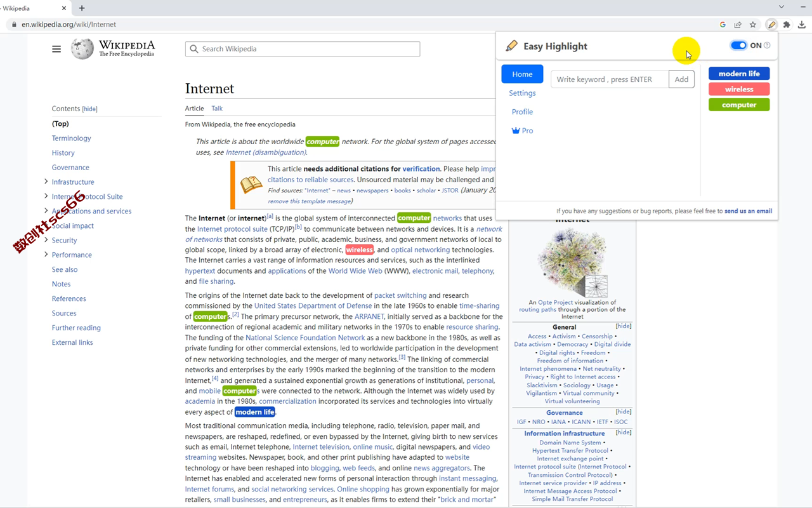
Task: Go to Terminology in contents
Action: tap(71, 138)
